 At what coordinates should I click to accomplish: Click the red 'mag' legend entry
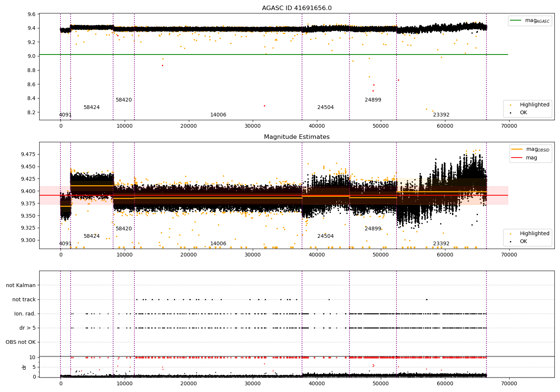coord(525,158)
